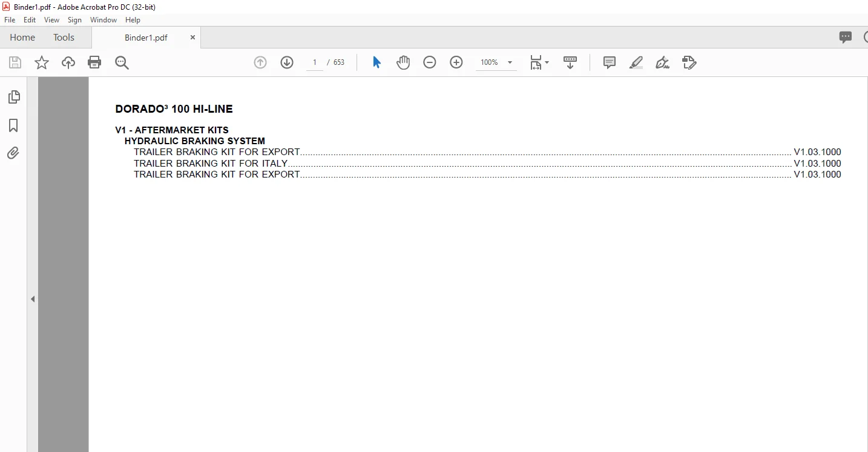
Task: Open the sign document pen tool
Action: click(x=663, y=62)
